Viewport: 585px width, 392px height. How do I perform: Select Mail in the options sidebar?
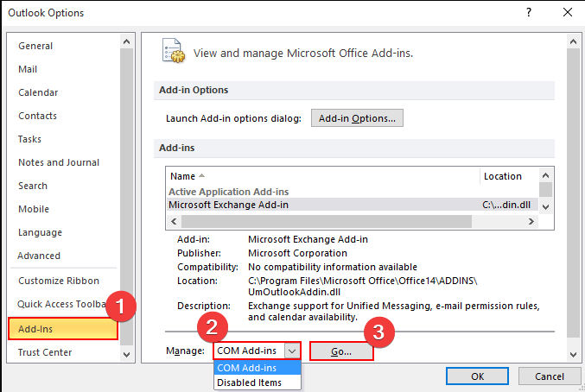[x=28, y=69]
